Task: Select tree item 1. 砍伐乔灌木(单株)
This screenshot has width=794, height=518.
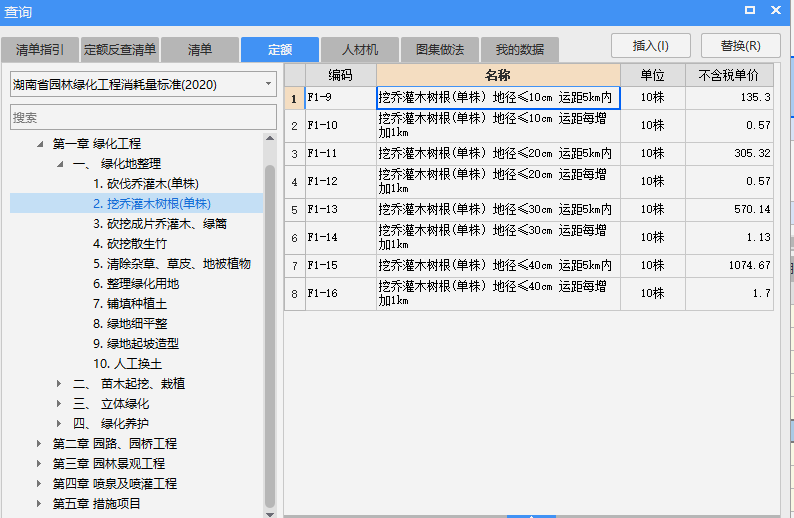Action: click(x=146, y=184)
